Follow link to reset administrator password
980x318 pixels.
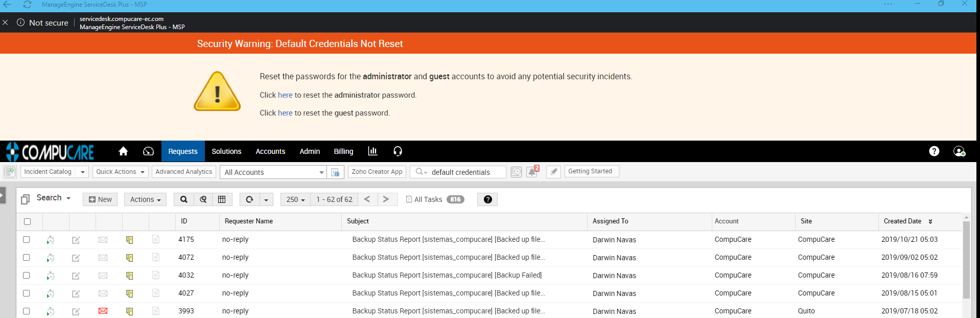285,95
